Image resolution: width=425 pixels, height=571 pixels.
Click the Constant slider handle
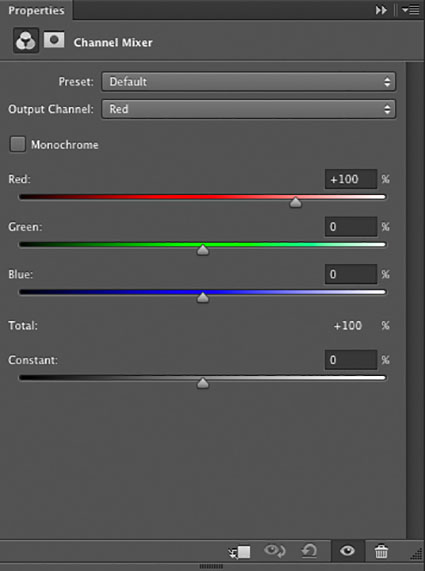coord(203,383)
